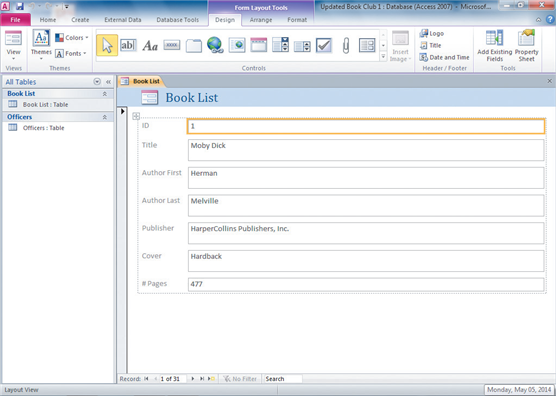Click the Cover field showing Hardback
This screenshot has width=556, height=396.
pyautogui.click(x=366, y=261)
